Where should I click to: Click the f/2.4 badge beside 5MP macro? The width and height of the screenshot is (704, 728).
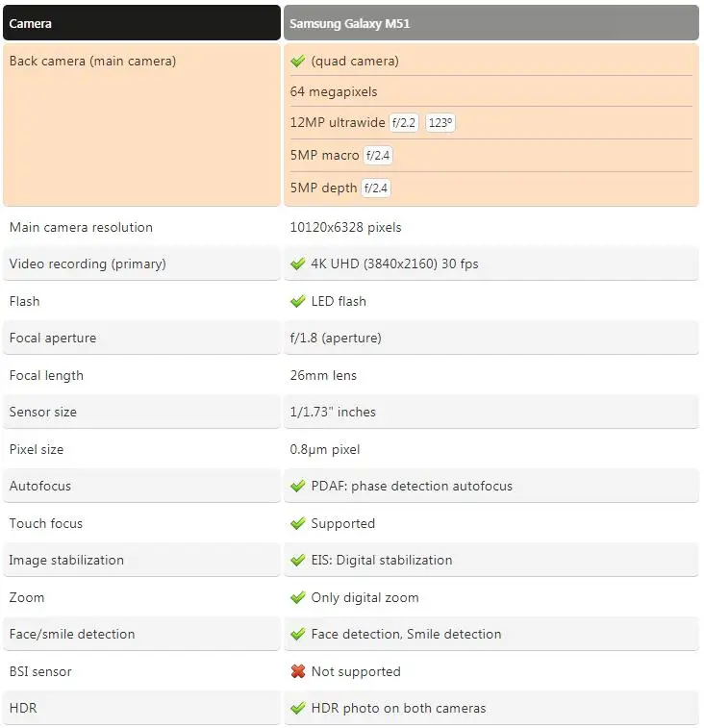click(x=378, y=156)
